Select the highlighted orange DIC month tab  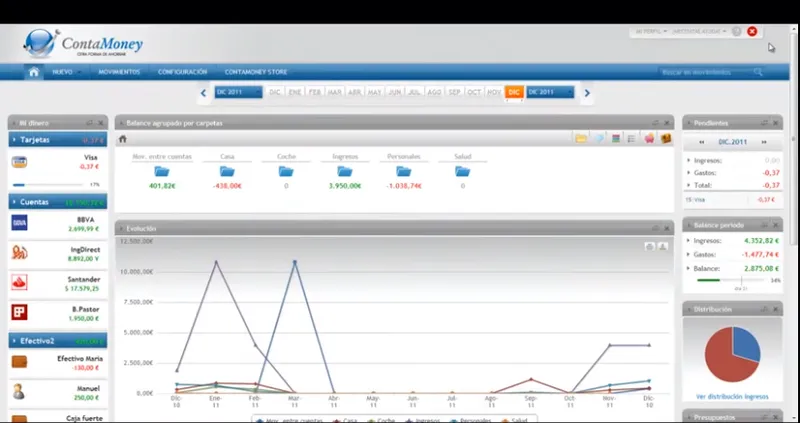click(x=514, y=92)
